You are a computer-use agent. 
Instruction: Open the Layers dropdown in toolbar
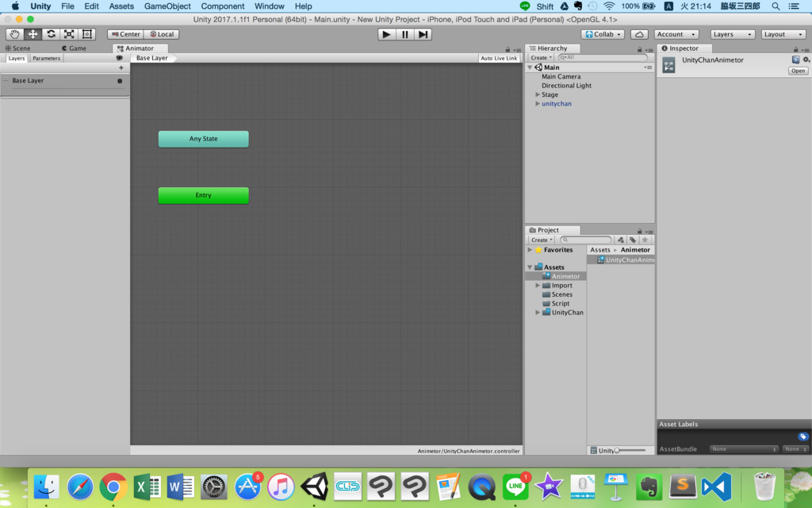732,34
